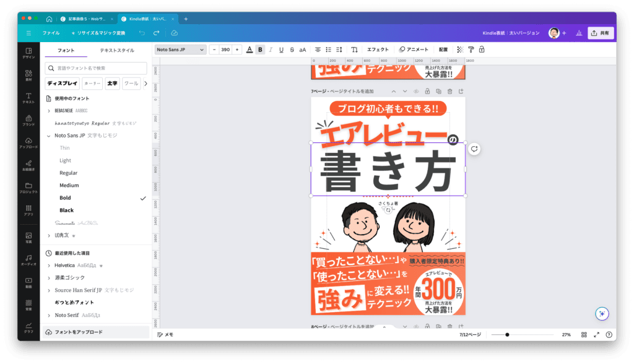634x364 pixels.
Task: Click the bulleted list icon
Action: [x=328, y=50]
